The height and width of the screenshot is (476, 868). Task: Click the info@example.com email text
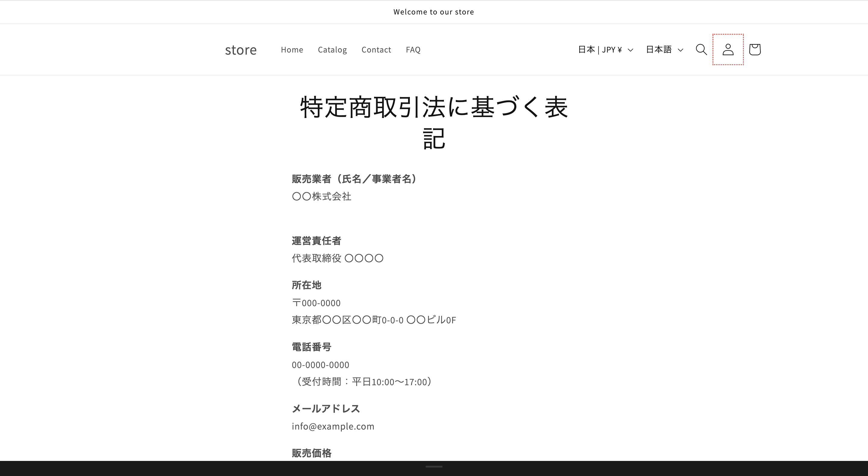(x=333, y=427)
